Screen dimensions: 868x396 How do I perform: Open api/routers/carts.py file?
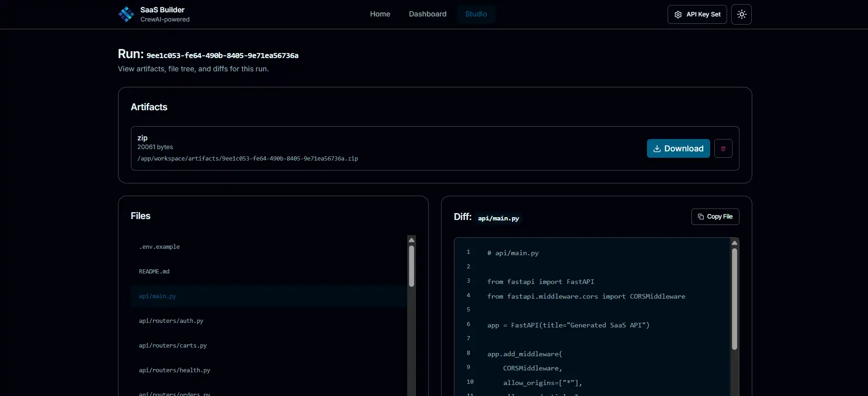pyautogui.click(x=269, y=346)
